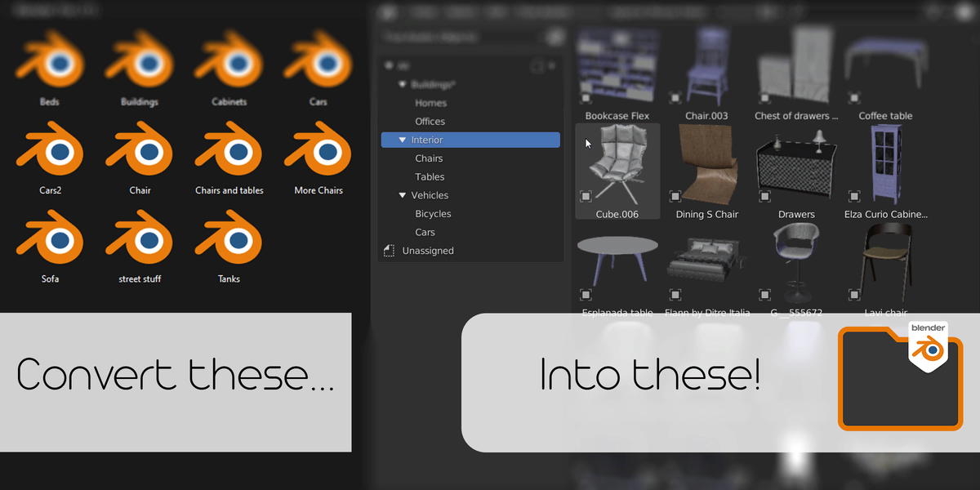Click the asset type icon on Chest of drawers

click(x=765, y=97)
